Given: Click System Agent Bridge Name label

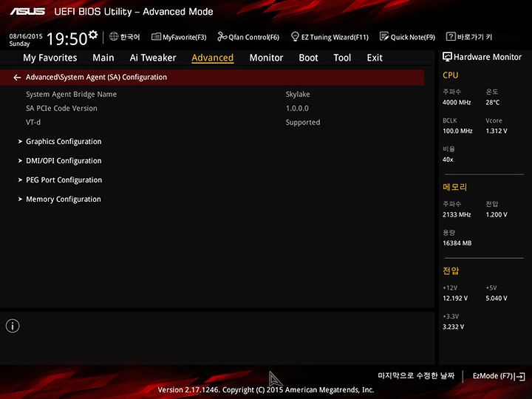Looking at the screenshot, I should click(x=71, y=95).
